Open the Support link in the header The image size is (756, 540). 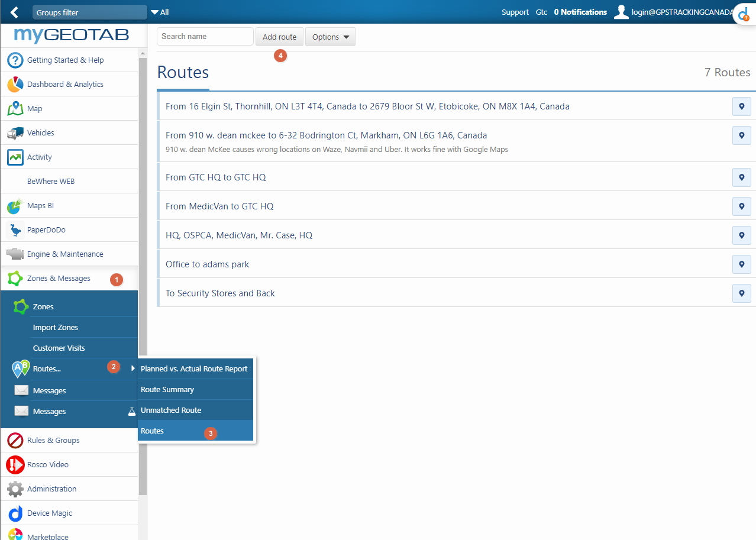(515, 12)
